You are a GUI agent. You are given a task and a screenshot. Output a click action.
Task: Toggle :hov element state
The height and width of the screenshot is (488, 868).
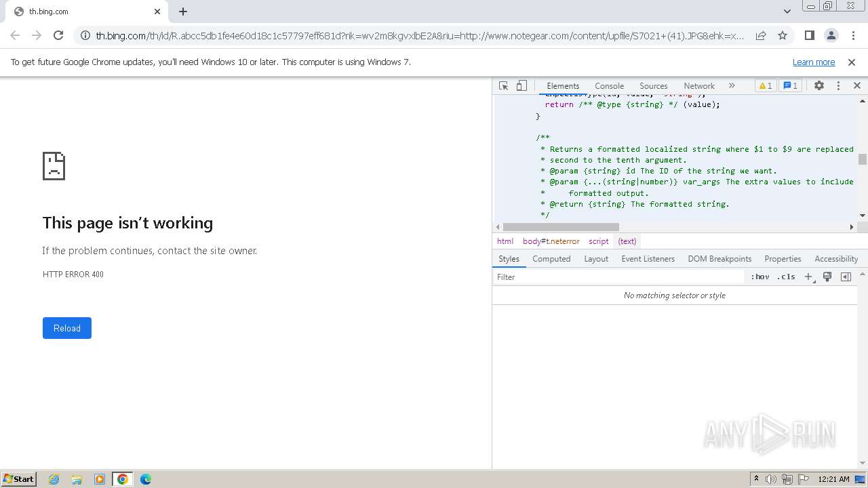760,277
